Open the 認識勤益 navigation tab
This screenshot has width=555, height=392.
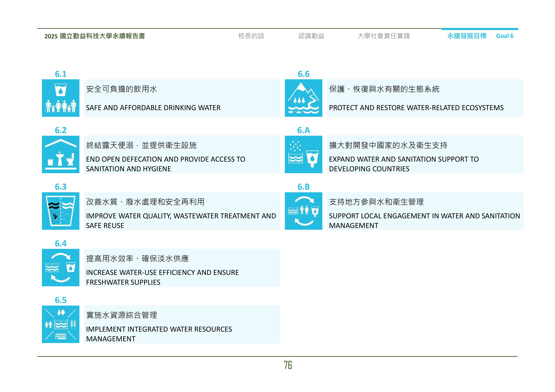[311, 36]
